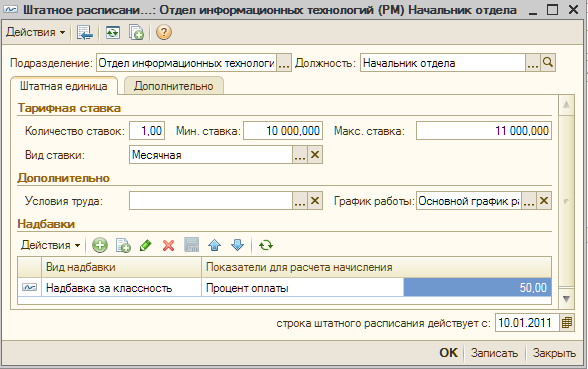Image resolution: width=588 pixels, height=369 pixels.
Task: Click the Мин. ставка field
Action: [x=283, y=131]
